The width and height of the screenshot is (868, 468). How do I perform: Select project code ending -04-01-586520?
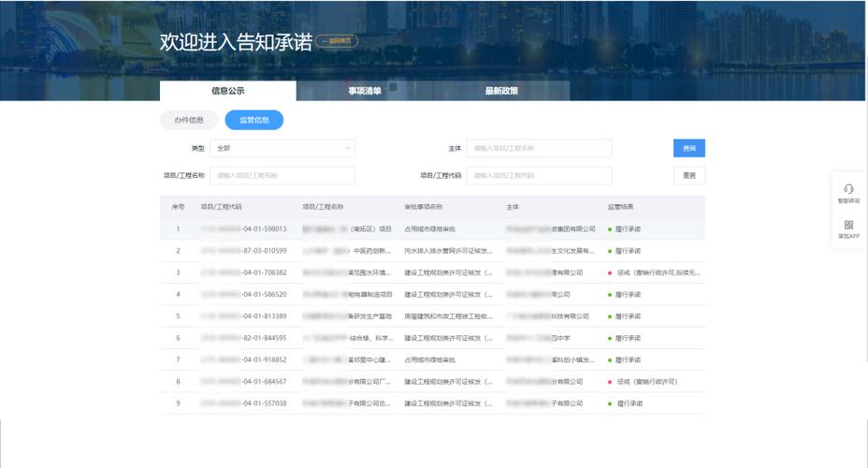click(244, 295)
